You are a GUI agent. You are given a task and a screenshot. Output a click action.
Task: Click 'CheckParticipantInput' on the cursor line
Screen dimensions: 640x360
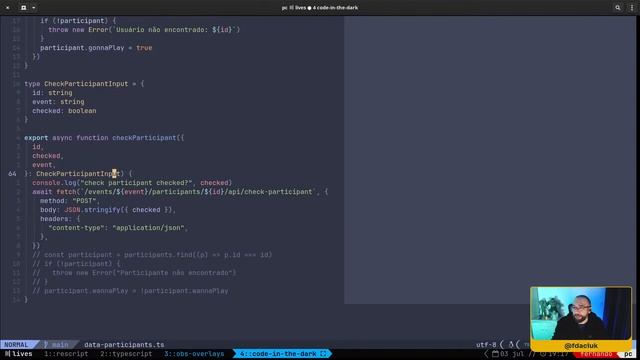pyautogui.click(x=78, y=174)
